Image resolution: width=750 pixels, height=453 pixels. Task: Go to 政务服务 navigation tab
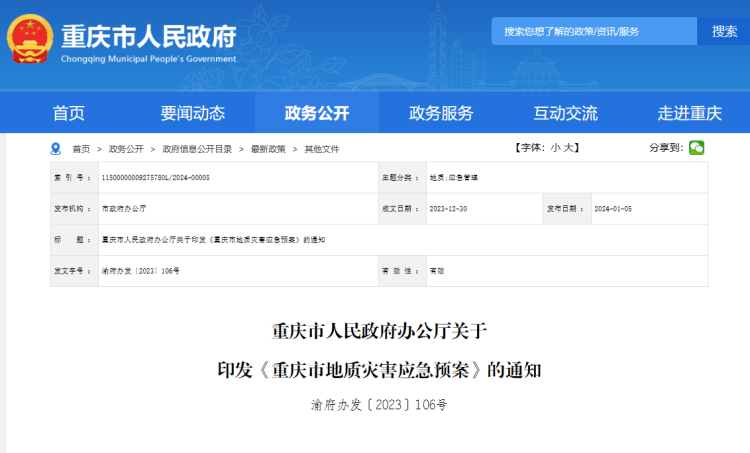click(441, 113)
